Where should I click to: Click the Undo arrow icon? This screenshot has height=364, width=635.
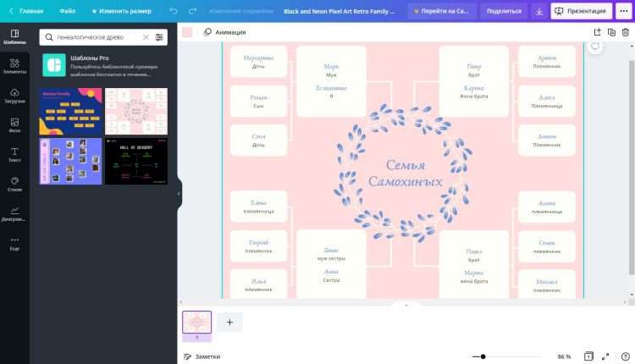(174, 11)
